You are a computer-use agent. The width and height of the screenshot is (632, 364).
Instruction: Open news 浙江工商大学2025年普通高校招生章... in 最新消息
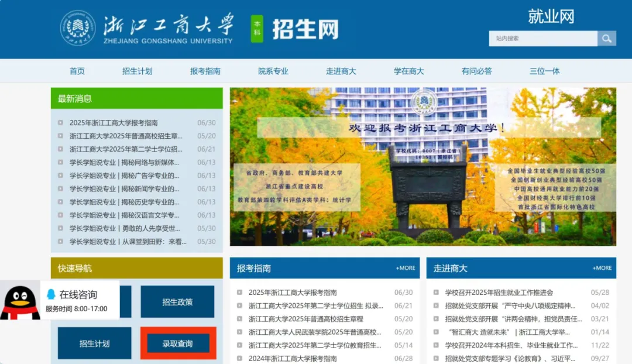[126, 136]
